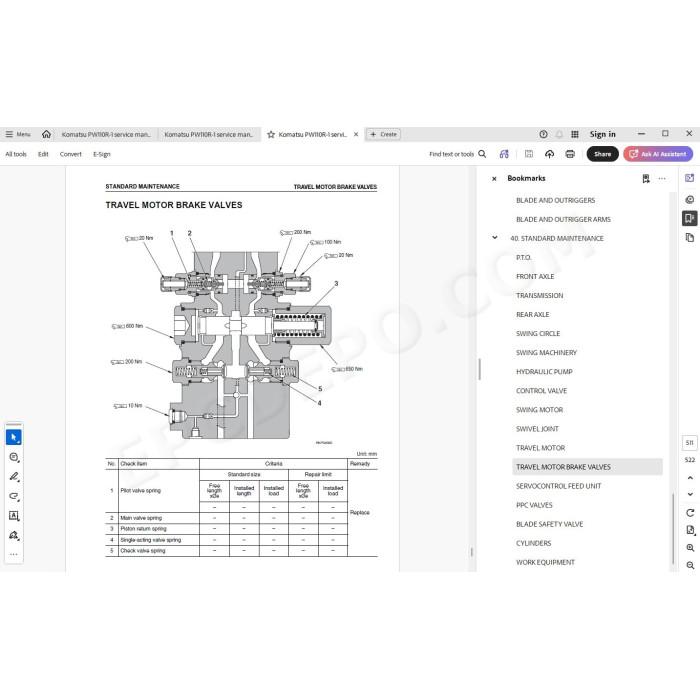Open SERVOCONTROL FEED UNIT bookmark

click(558, 486)
